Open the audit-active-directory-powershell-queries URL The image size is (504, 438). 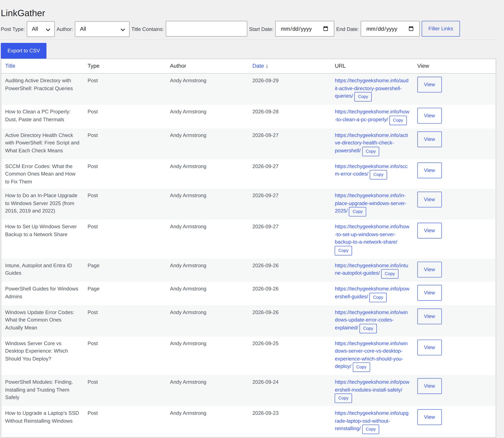(x=371, y=88)
